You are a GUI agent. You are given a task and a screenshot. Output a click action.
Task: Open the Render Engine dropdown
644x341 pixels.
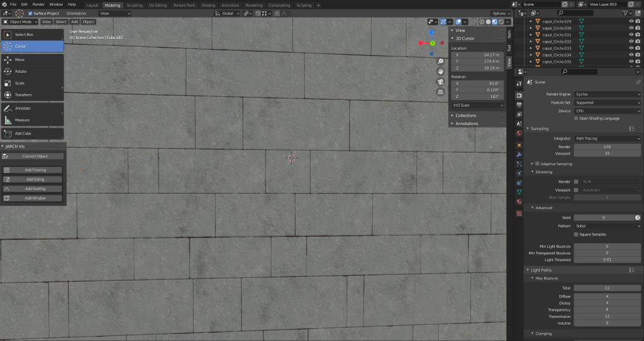608,94
